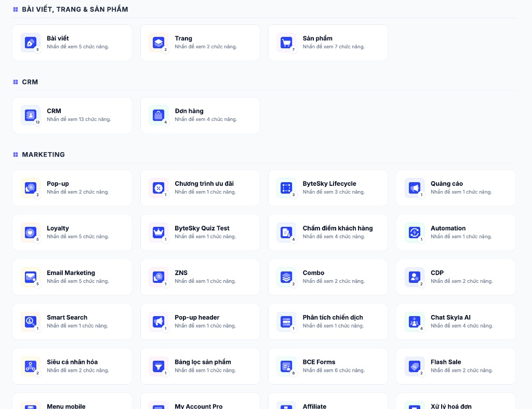Click the Trang layers icon
Viewport: 532px width, 409px height.
158,43
